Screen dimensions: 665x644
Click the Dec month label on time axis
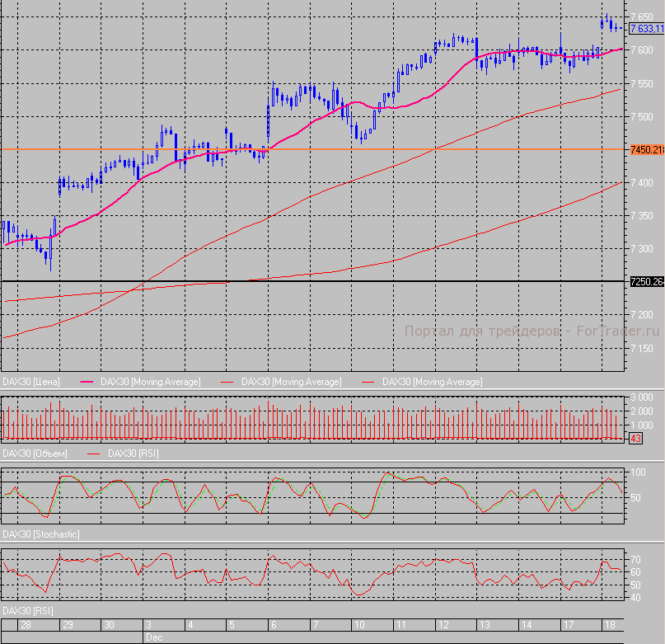[x=154, y=637]
